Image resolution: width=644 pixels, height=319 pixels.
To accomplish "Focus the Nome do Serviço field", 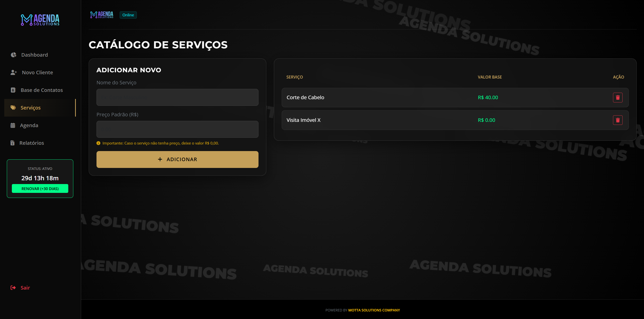I will tap(177, 97).
